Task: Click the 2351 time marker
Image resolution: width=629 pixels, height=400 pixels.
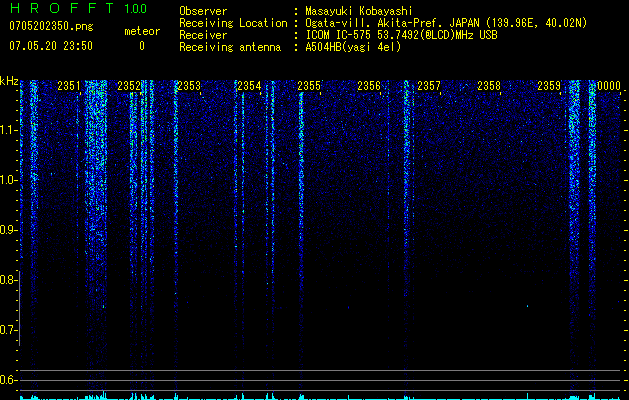Action: coord(69,86)
